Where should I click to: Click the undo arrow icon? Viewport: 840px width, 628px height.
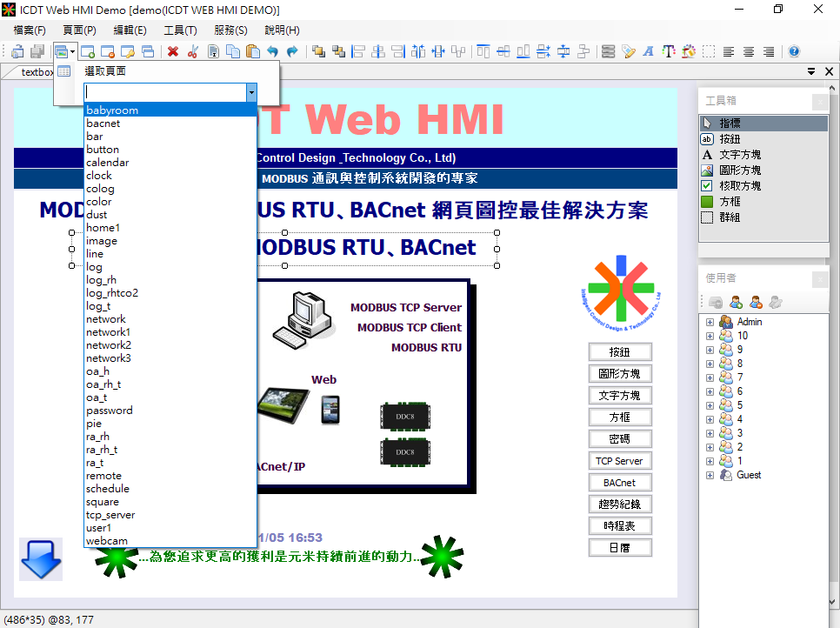coord(273,51)
